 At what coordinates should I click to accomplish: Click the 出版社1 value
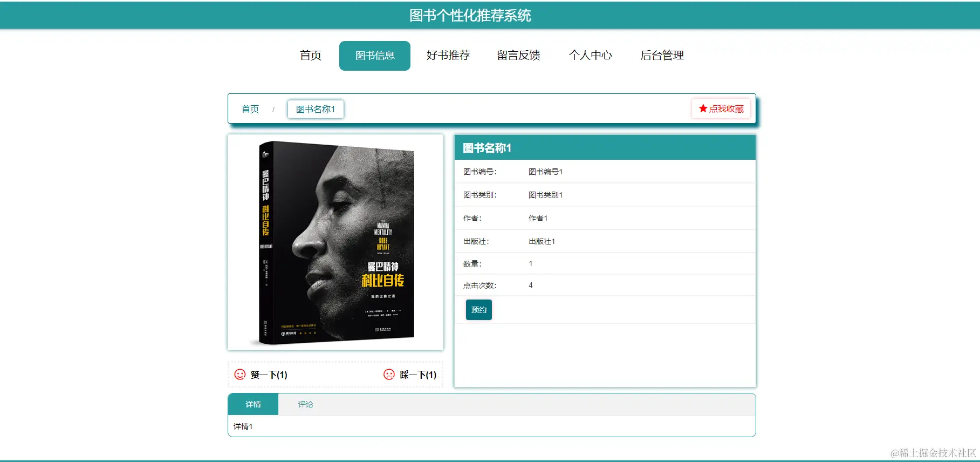[542, 241]
